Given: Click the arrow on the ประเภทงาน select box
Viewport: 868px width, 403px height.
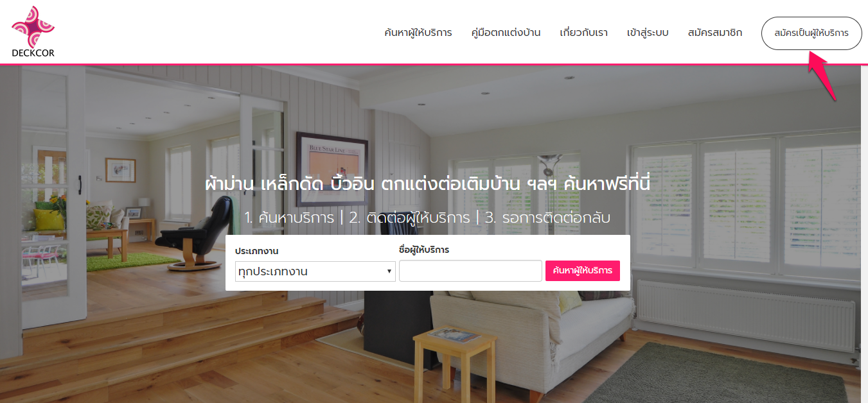Looking at the screenshot, I should pos(389,271).
